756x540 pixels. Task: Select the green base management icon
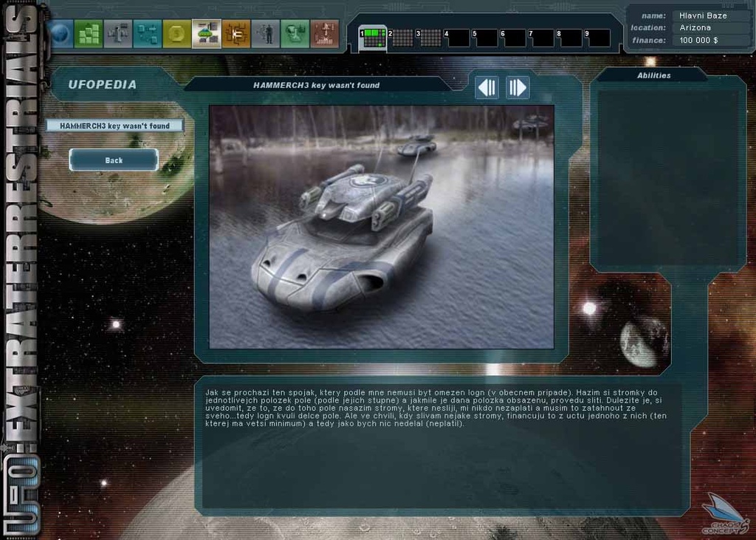(x=87, y=35)
